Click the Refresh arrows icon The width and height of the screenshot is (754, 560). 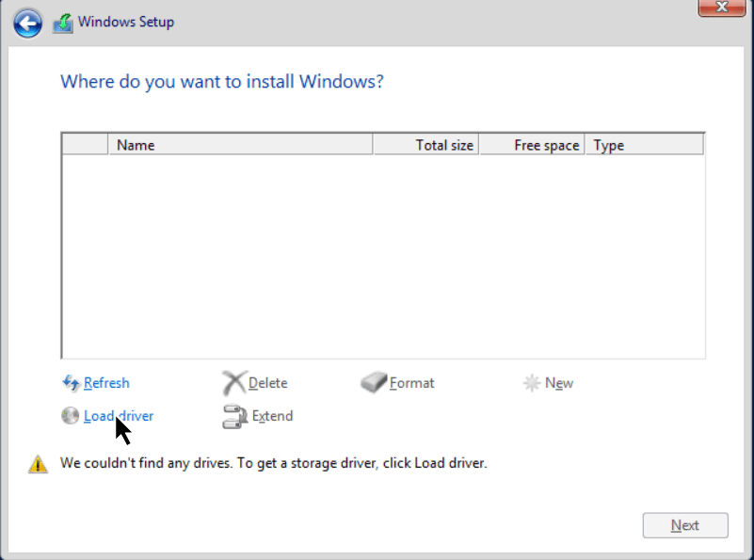click(71, 383)
